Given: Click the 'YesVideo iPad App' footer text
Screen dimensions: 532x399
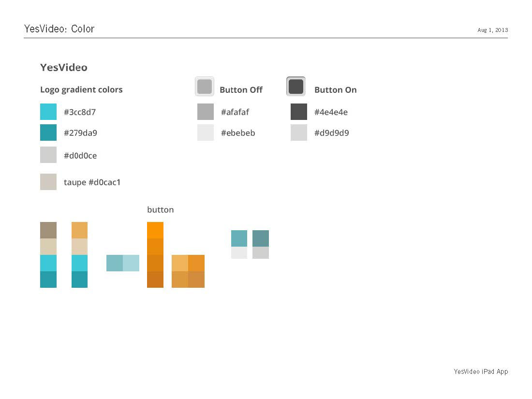Looking at the screenshot, I should pyautogui.click(x=481, y=371).
